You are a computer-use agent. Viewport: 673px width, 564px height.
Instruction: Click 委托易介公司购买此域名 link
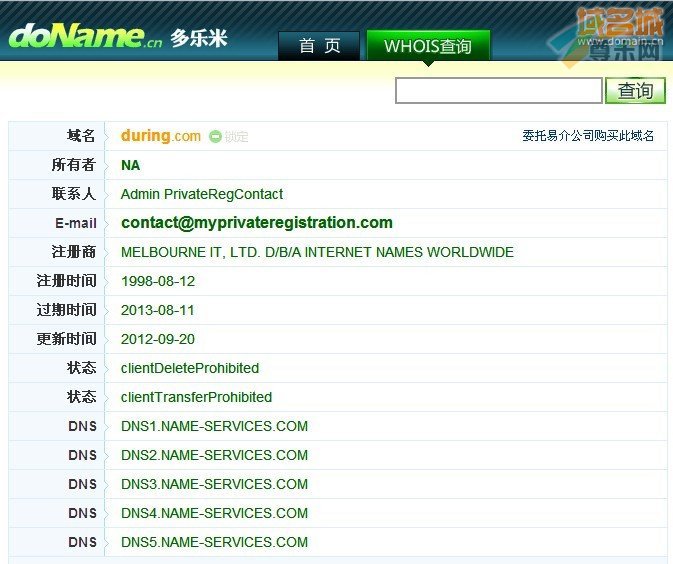point(588,136)
